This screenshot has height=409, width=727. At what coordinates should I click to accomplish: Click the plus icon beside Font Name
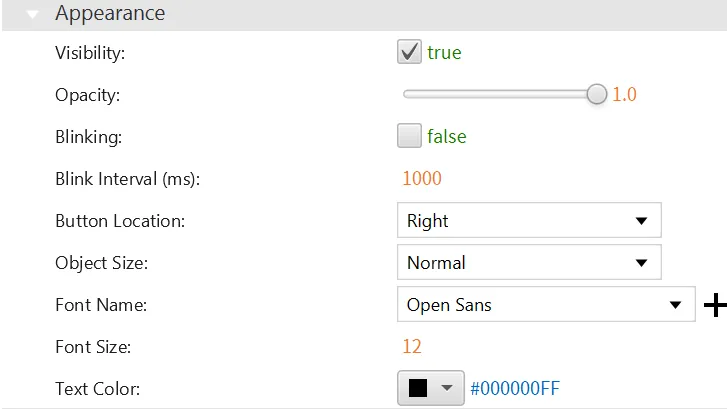[x=715, y=306]
